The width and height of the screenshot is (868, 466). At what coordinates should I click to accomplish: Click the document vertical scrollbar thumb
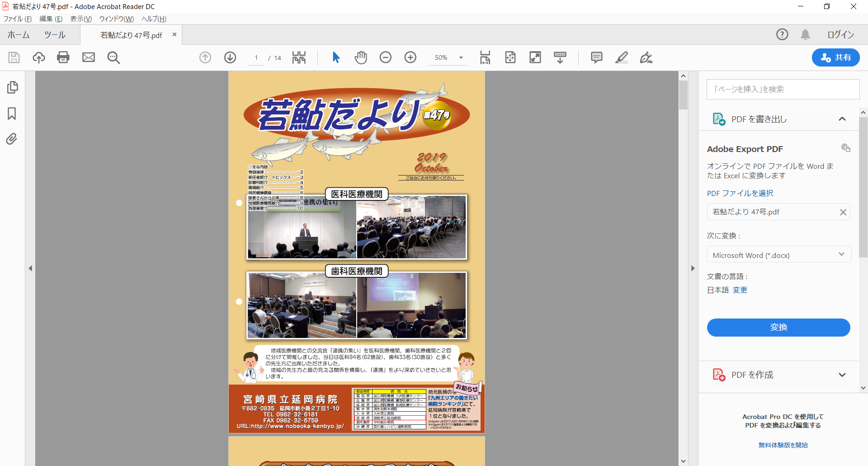683,95
